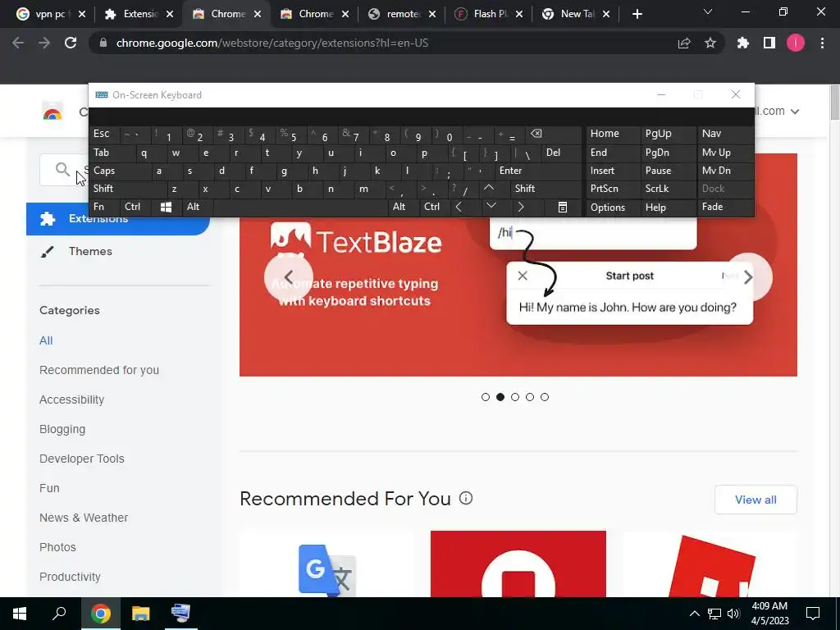The width and height of the screenshot is (840, 630).
Task: Open the Extensions puzzle menu in toolbar
Action: (x=743, y=43)
